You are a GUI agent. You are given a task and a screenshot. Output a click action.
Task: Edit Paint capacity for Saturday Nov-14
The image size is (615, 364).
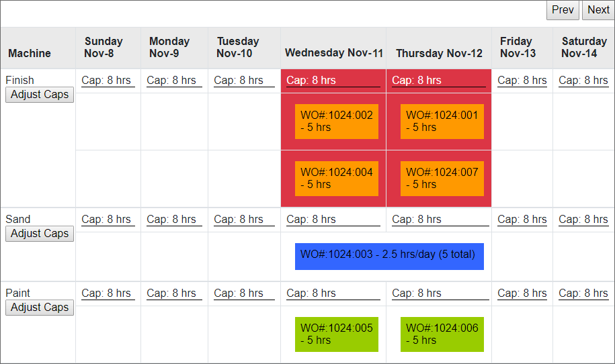(x=583, y=293)
